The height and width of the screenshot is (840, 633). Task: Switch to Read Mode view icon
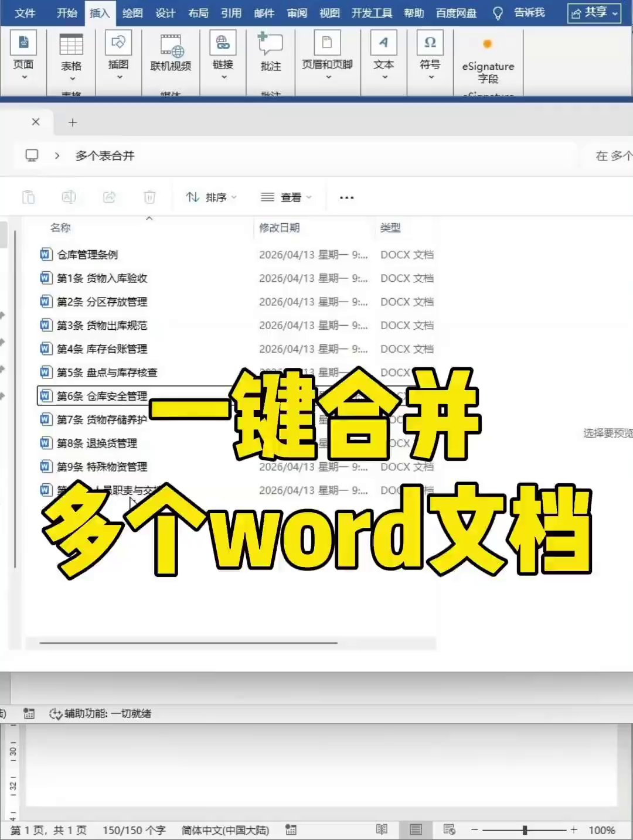point(382,829)
